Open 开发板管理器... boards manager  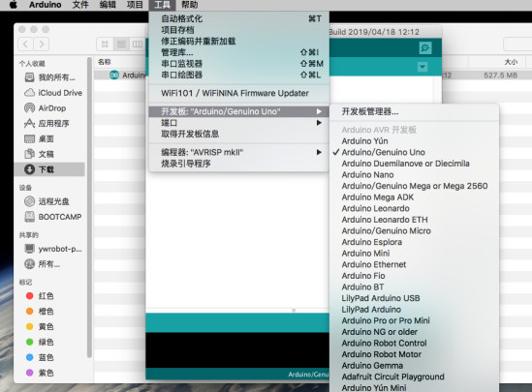[x=415, y=111]
